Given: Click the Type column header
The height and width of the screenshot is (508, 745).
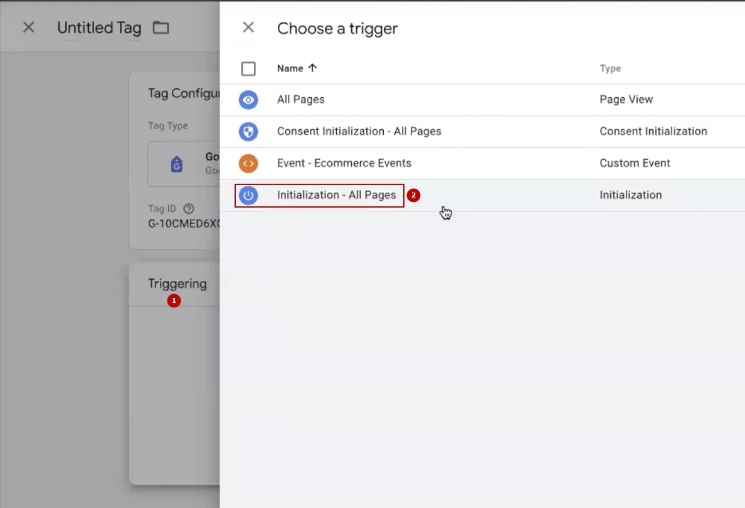Looking at the screenshot, I should pos(610,69).
